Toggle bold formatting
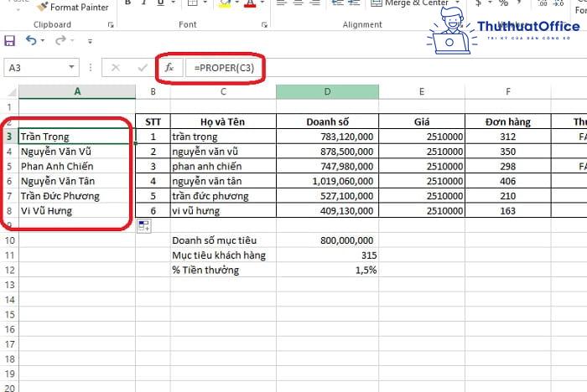This screenshot has width=587, height=392. tap(128, 4)
